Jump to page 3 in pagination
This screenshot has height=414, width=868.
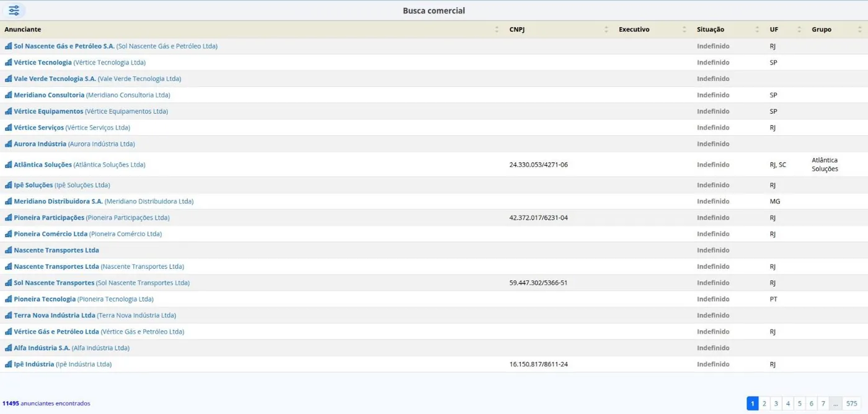coord(776,403)
